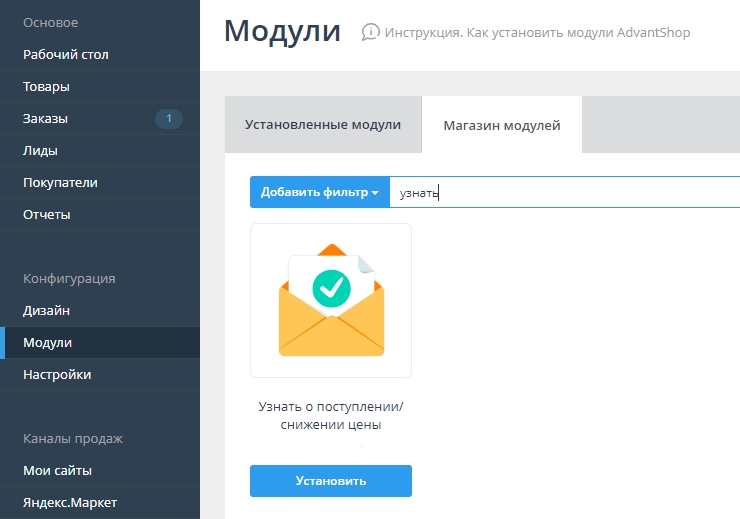Click the orders notification badge
Image resolution: width=740 pixels, height=519 pixels.
(168, 119)
